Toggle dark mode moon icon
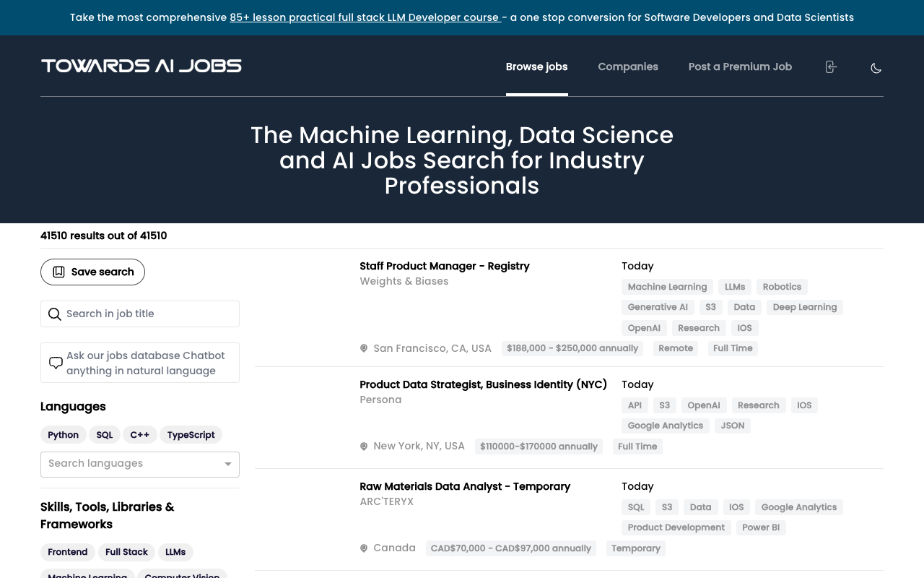Screen dimensions: 924x578 (x=876, y=68)
